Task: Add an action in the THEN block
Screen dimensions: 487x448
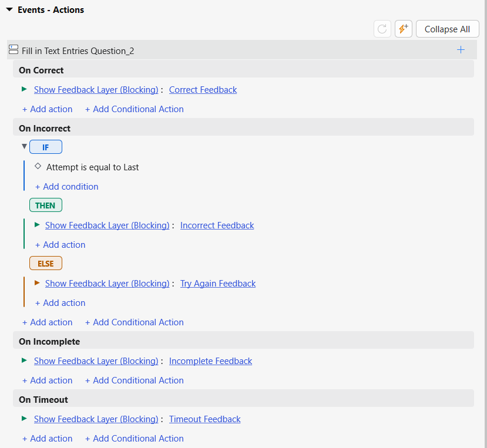Action: 61,245
